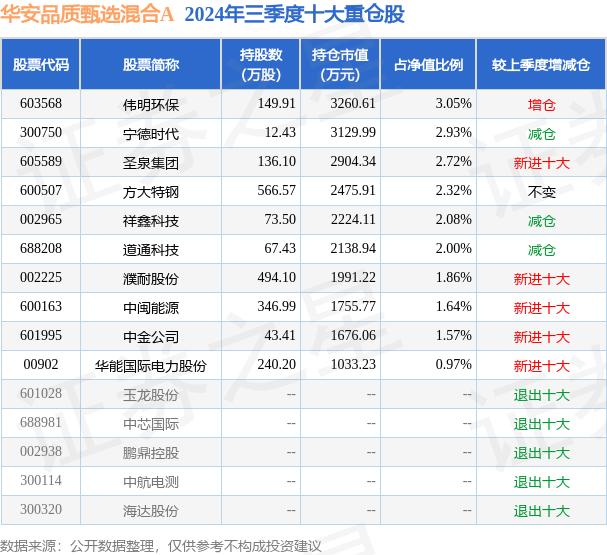Click stock name 祥鑫科技
Viewport: 607px width, 555px height.
coord(151,221)
